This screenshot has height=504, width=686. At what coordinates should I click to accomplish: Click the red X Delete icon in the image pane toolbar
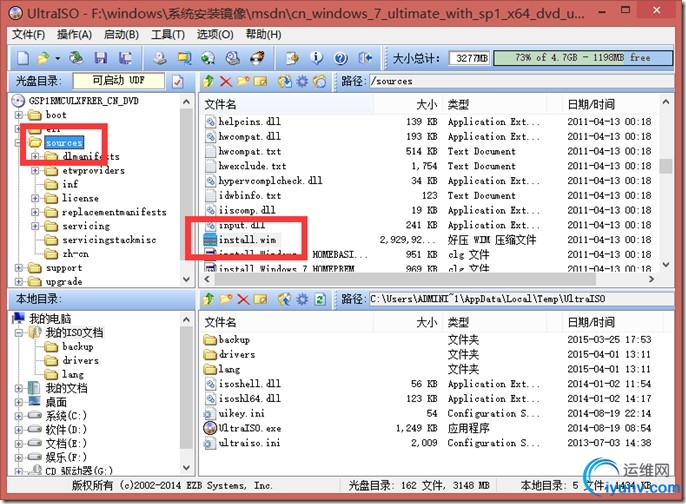tap(226, 81)
